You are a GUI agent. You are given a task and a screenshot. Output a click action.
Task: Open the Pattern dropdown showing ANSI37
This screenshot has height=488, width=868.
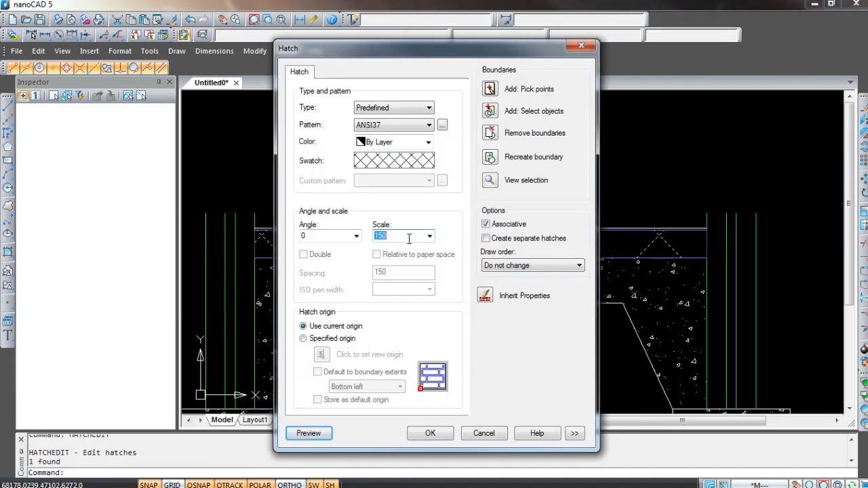(394, 125)
